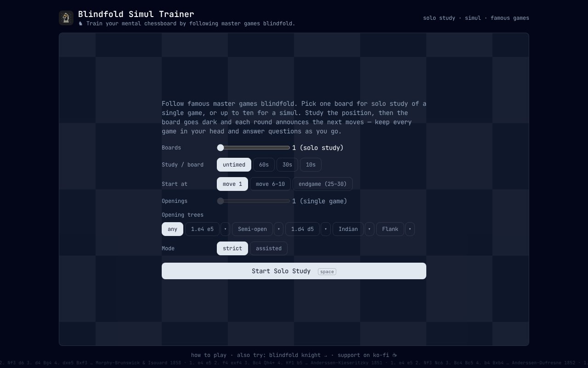The height and width of the screenshot is (368, 588).
Task: Expand the 1.e4 e5 opening tree dropdown
Action: pyautogui.click(x=225, y=229)
